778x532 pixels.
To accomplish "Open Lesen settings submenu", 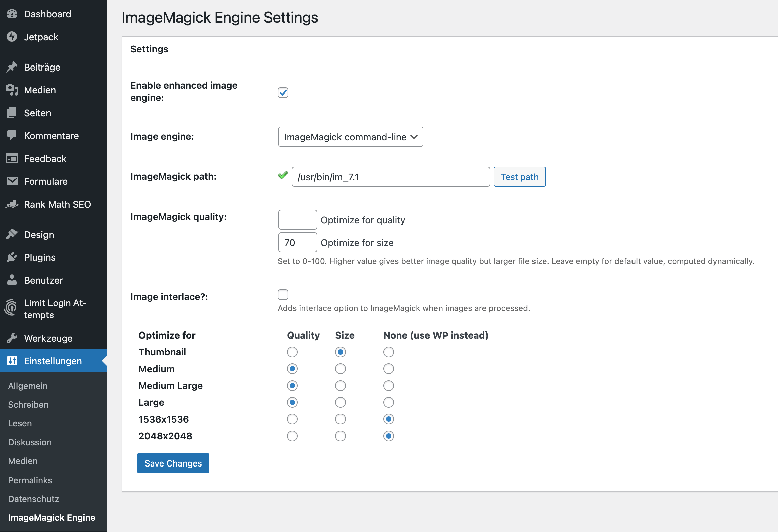I will (x=20, y=423).
